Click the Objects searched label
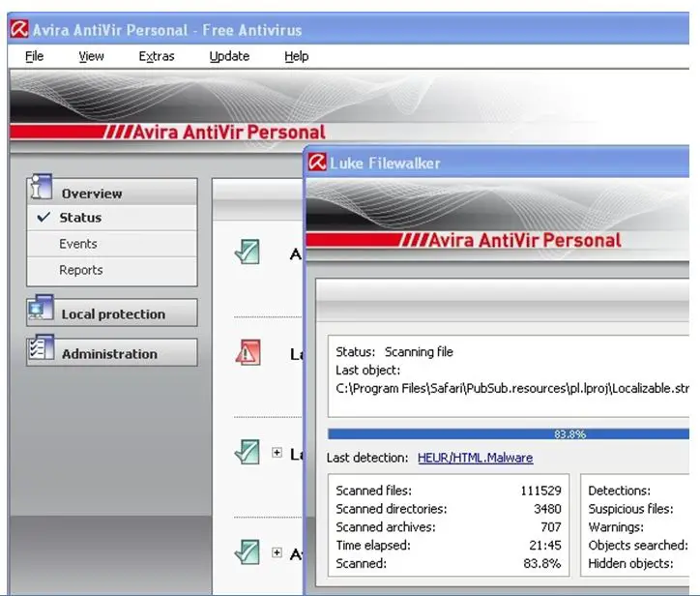 (x=638, y=545)
